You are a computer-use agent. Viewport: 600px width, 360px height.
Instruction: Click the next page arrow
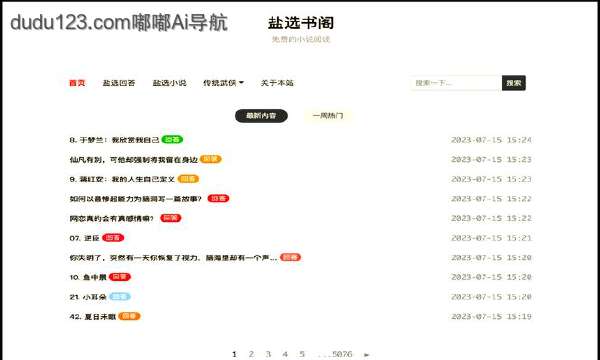367,355
